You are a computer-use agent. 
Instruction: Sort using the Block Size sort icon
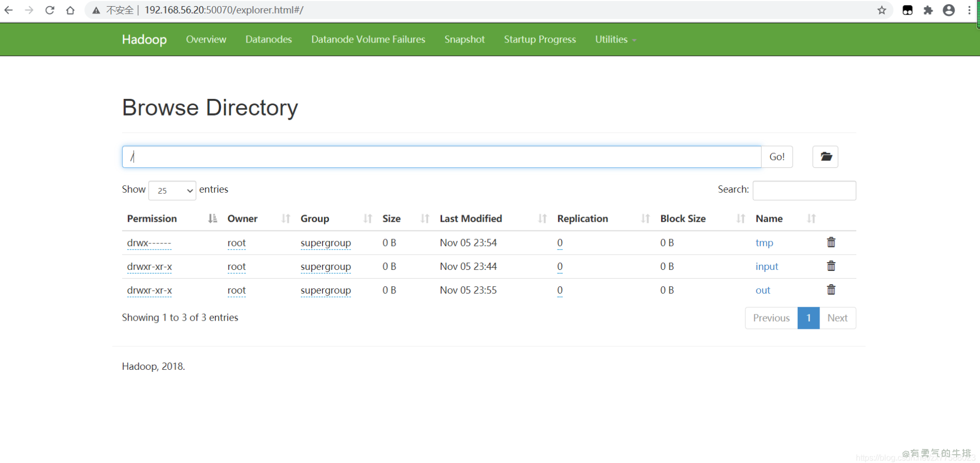click(x=741, y=219)
